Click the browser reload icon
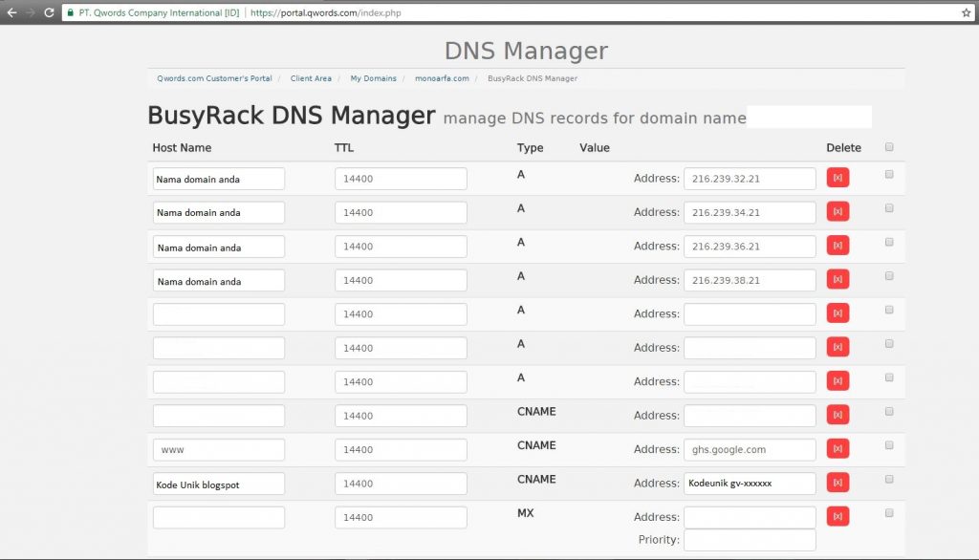The height and width of the screenshot is (560, 979). [x=49, y=12]
